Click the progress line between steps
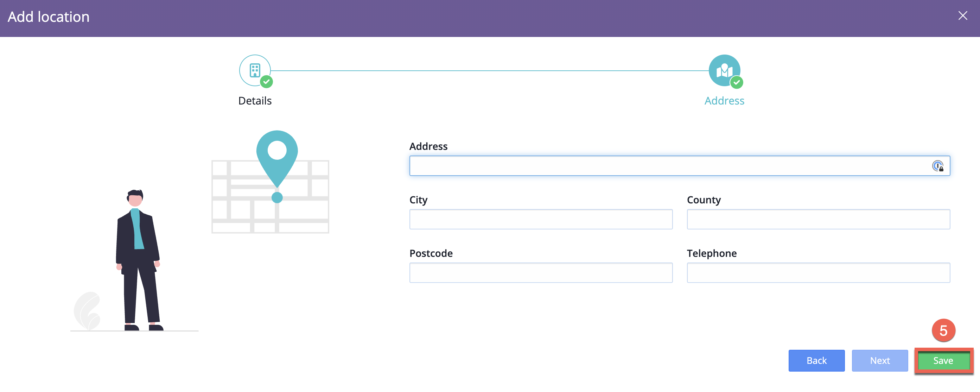The height and width of the screenshot is (392, 980). coord(489,71)
